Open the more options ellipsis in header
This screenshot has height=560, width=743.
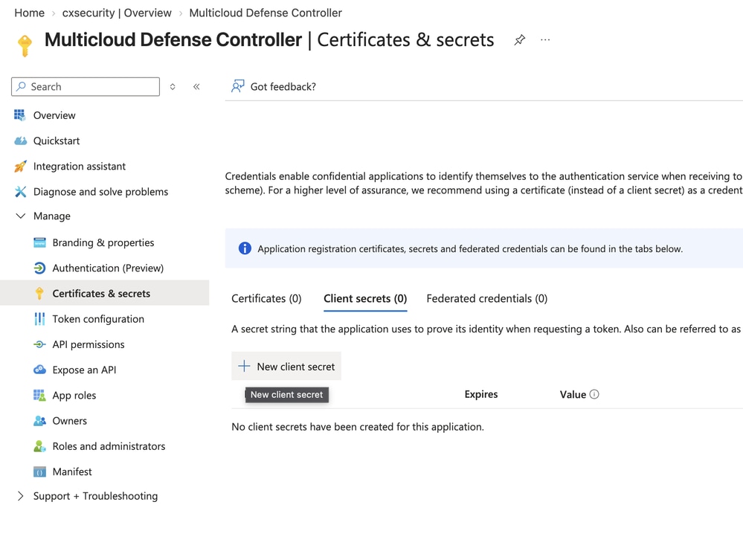[545, 40]
